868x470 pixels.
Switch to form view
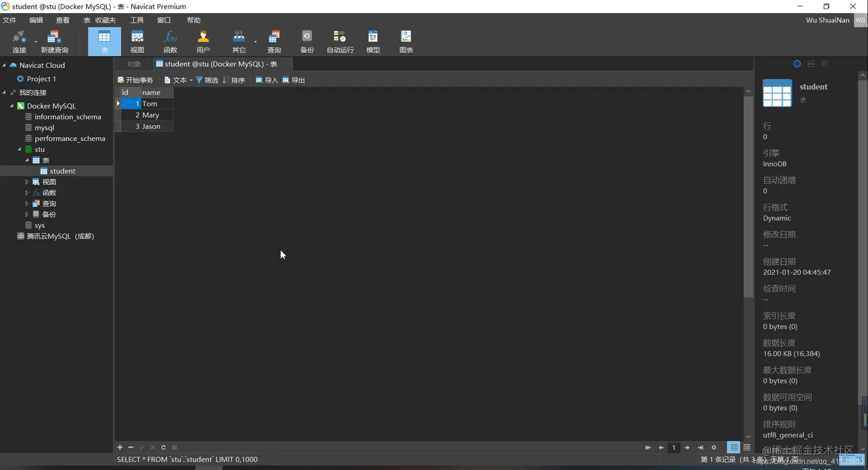[x=747, y=448]
